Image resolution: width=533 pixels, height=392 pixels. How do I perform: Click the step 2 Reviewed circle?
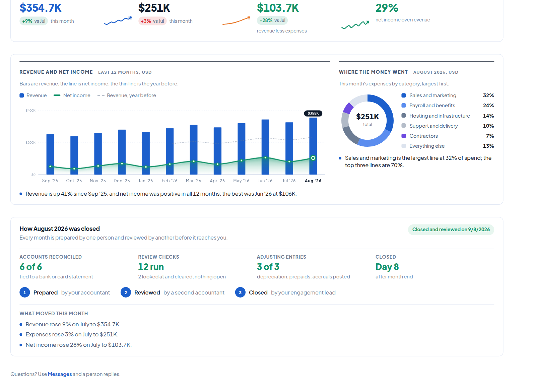pyautogui.click(x=126, y=292)
